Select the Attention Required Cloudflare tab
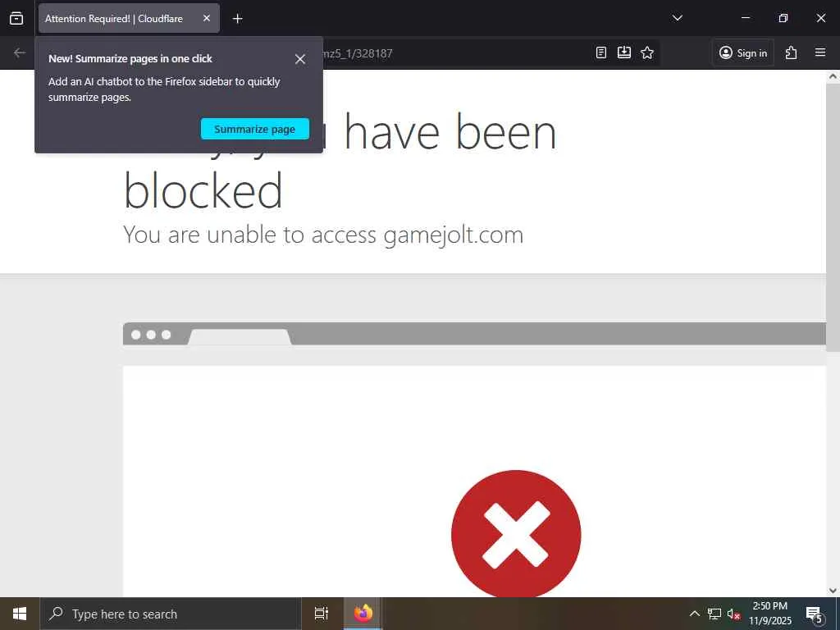This screenshot has height=630, width=840. pos(129,18)
